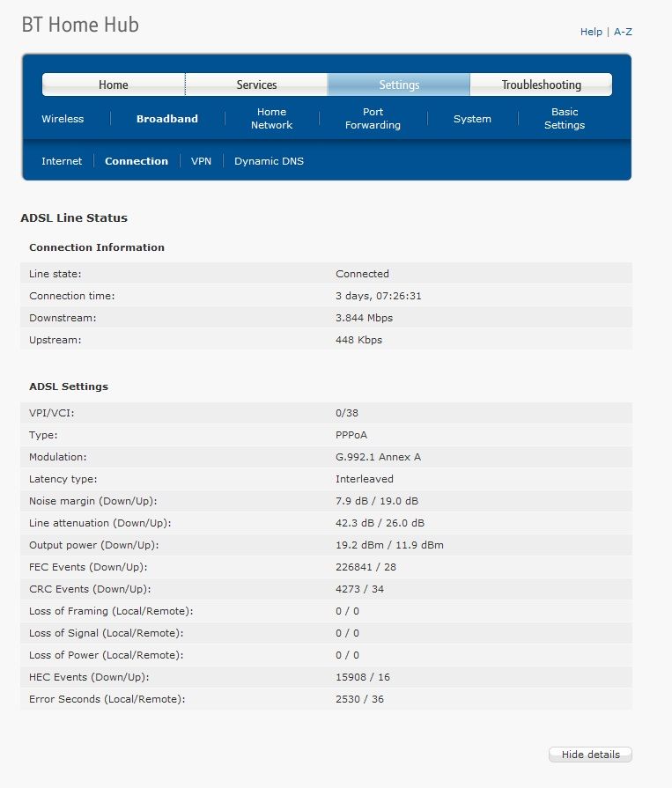Open the A-Z index link
The height and width of the screenshot is (788, 672).
623,32
